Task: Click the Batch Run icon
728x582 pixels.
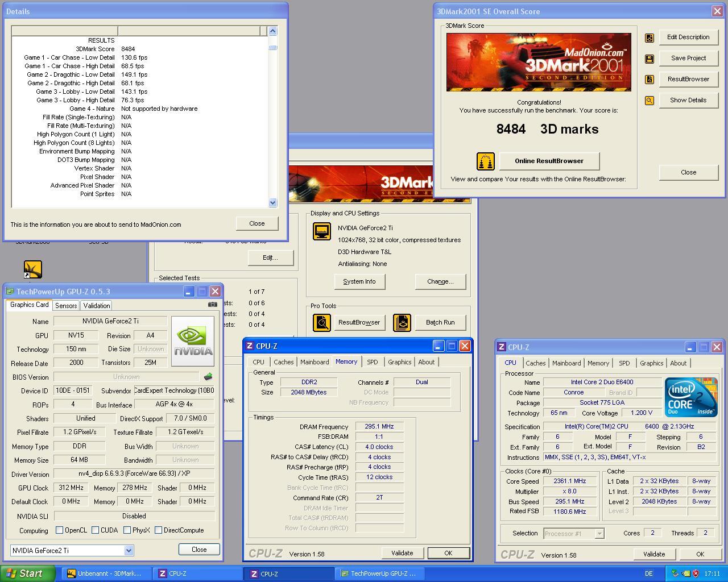Action: coord(402,323)
